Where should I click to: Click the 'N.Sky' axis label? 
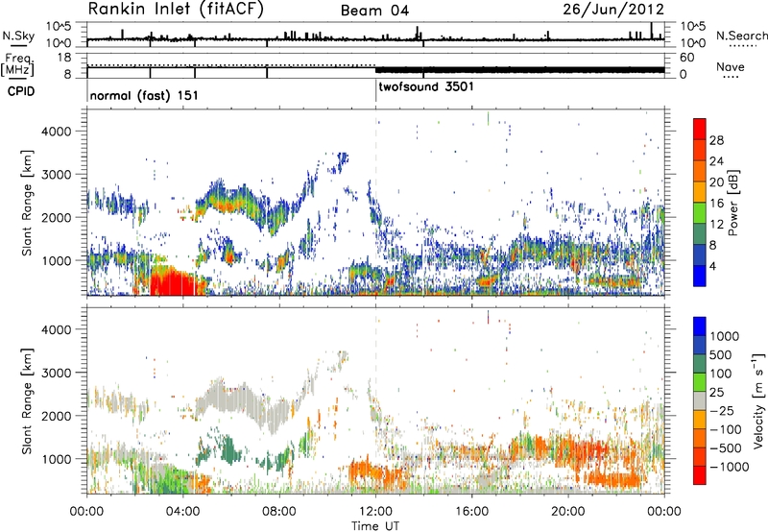click(x=18, y=36)
